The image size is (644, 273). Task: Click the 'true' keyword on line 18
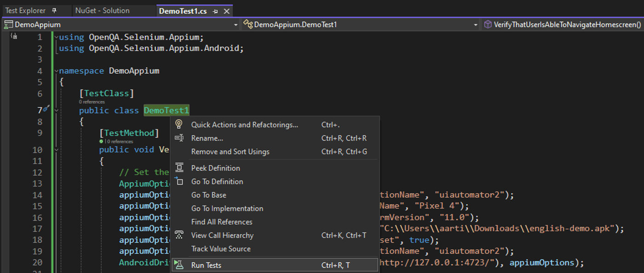coord(419,240)
